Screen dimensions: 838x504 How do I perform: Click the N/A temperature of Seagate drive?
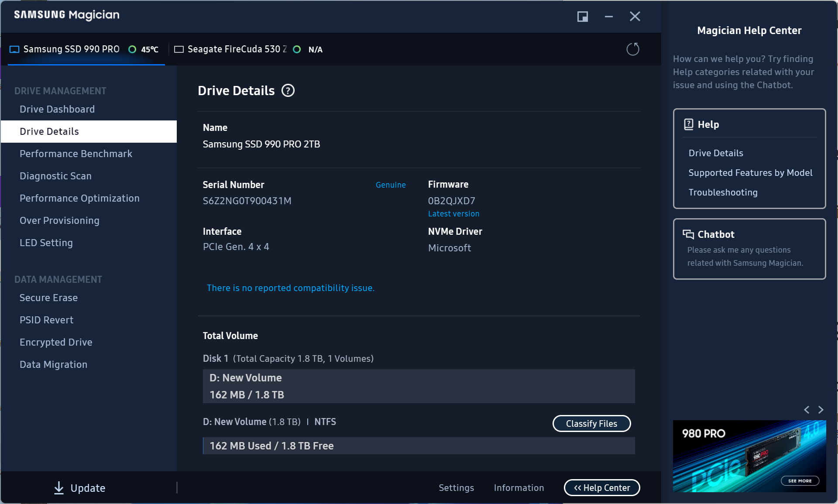[316, 49]
